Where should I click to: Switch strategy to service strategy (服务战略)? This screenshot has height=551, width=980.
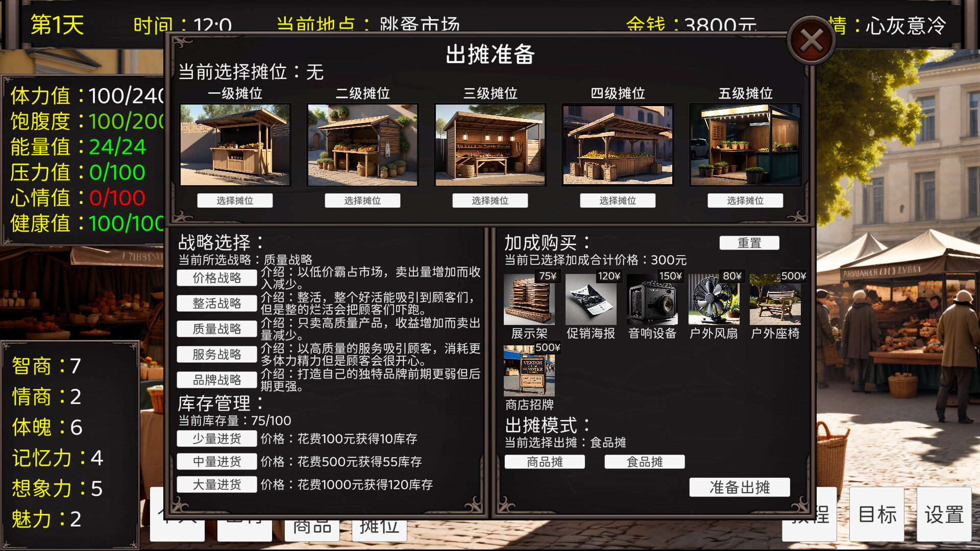pos(216,355)
